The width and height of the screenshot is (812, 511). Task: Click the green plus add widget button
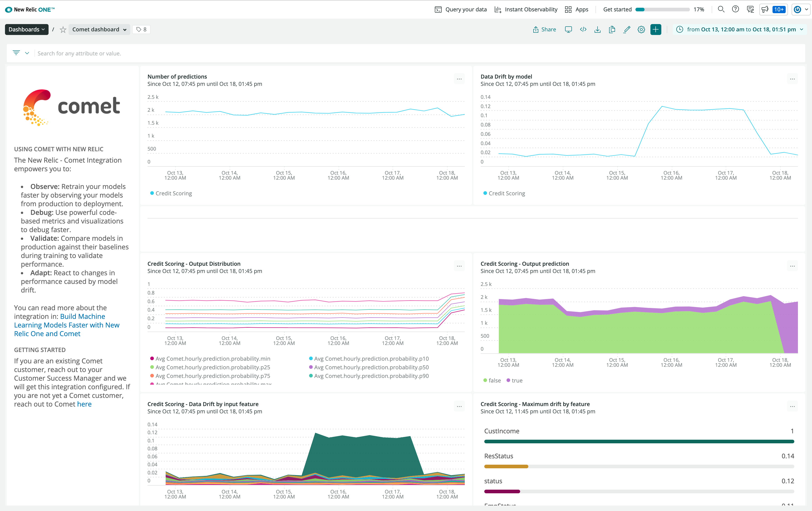pyautogui.click(x=656, y=29)
